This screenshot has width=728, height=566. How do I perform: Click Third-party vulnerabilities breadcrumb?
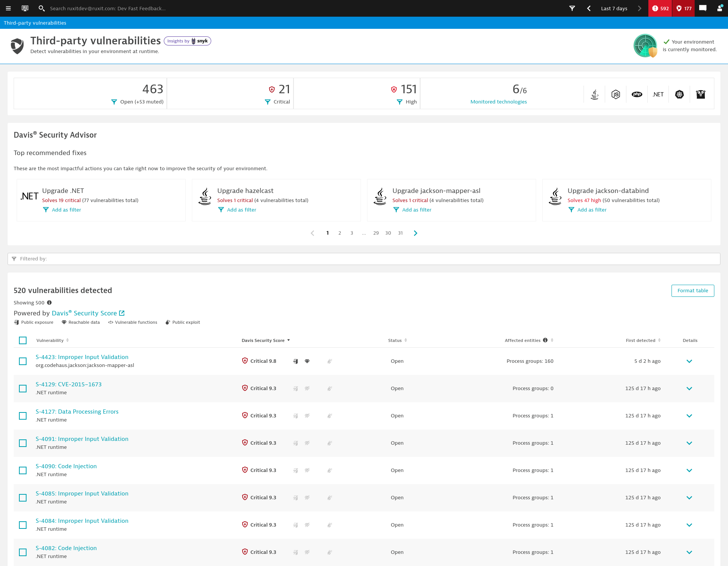point(35,23)
